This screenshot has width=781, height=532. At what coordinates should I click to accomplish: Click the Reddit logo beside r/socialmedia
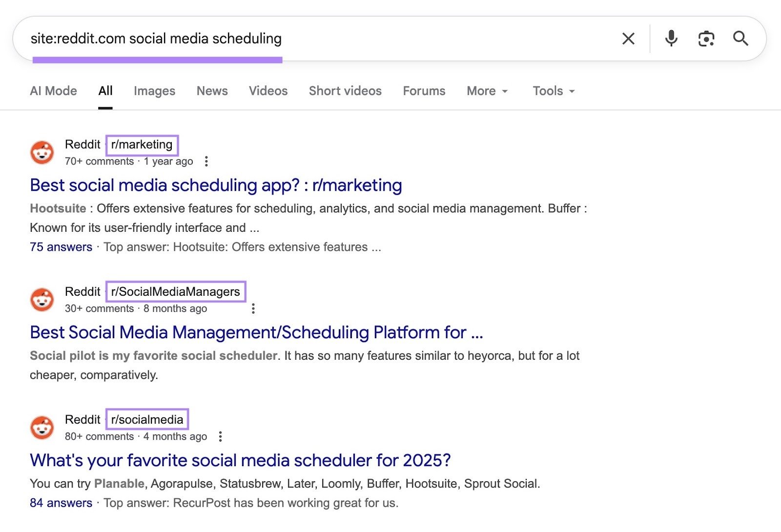click(42, 427)
